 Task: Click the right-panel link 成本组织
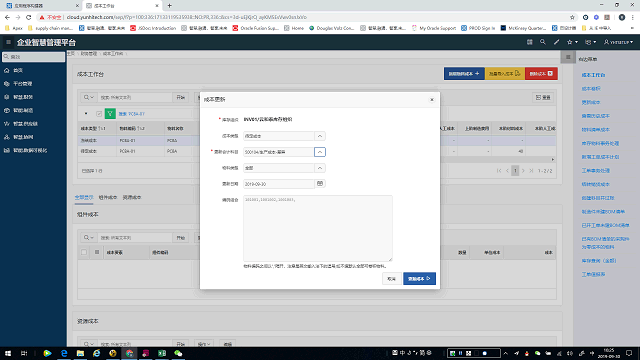click(x=591, y=89)
